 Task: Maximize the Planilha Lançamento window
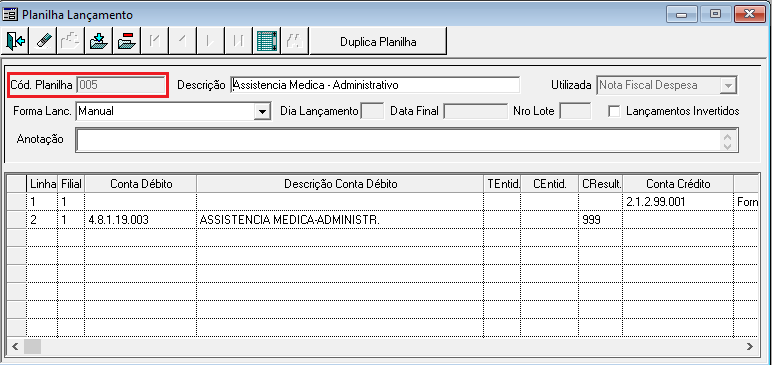coord(715,14)
